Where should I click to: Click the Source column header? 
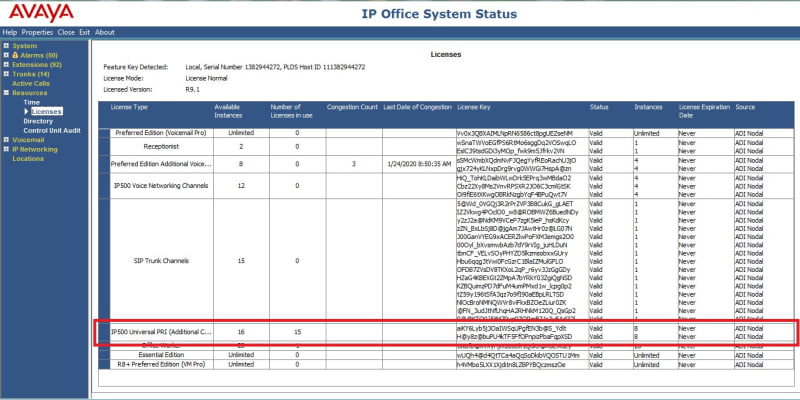pyautogui.click(x=745, y=107)
